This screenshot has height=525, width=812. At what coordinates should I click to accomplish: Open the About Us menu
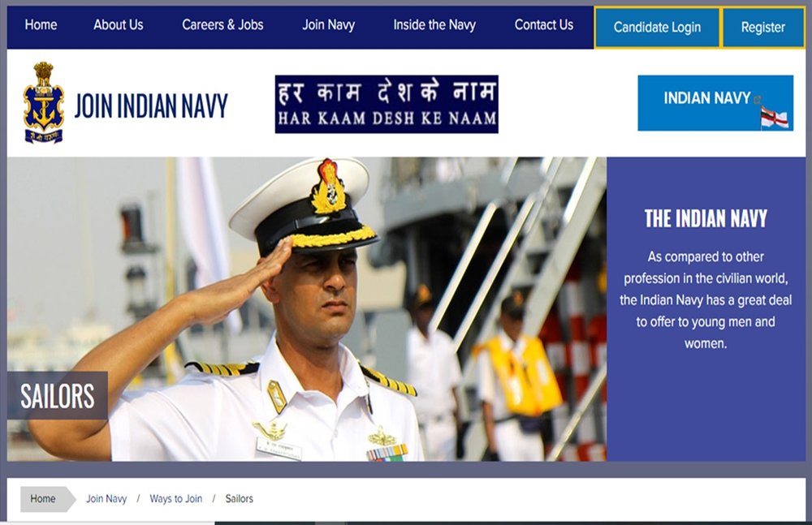click(118, 25)
